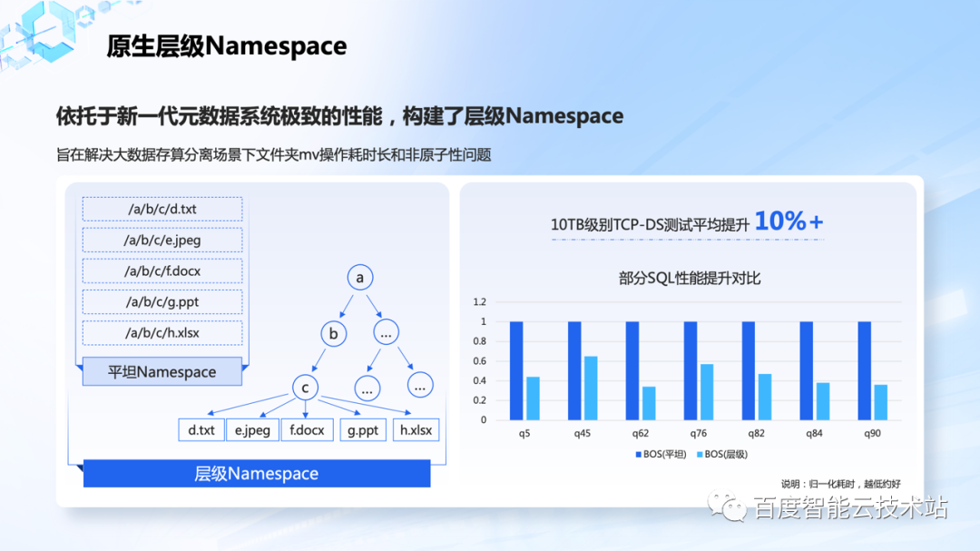
Task: Click the 0.8 value on the y-axis
Action: [x=479, y=341]
